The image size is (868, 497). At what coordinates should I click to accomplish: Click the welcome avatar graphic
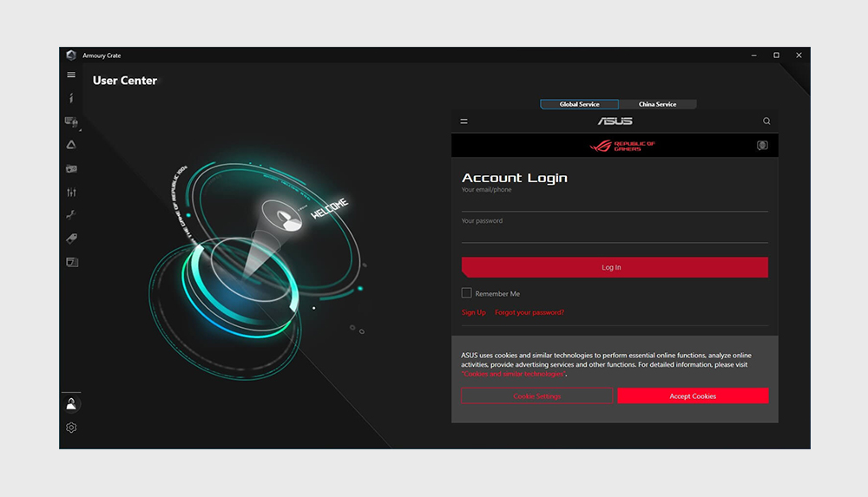(x=282, y=216)
